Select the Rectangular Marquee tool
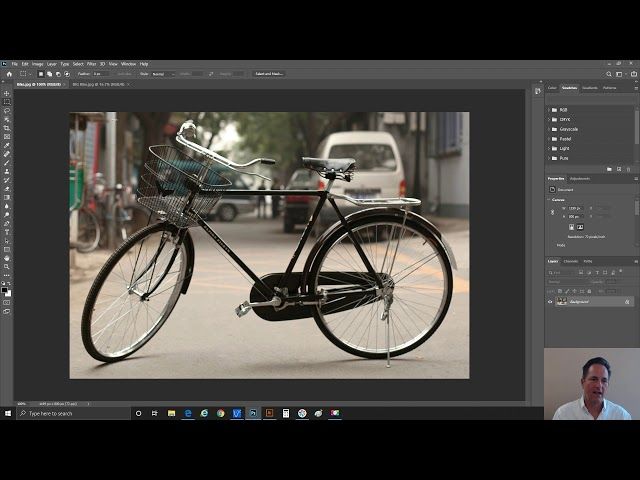This screenshot has width=640, height=480. point(6,102)
